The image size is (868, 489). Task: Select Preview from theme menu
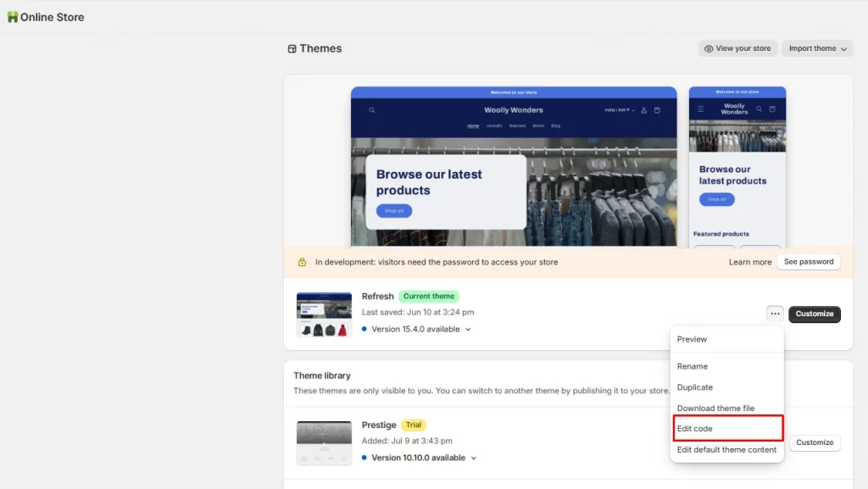726,339
